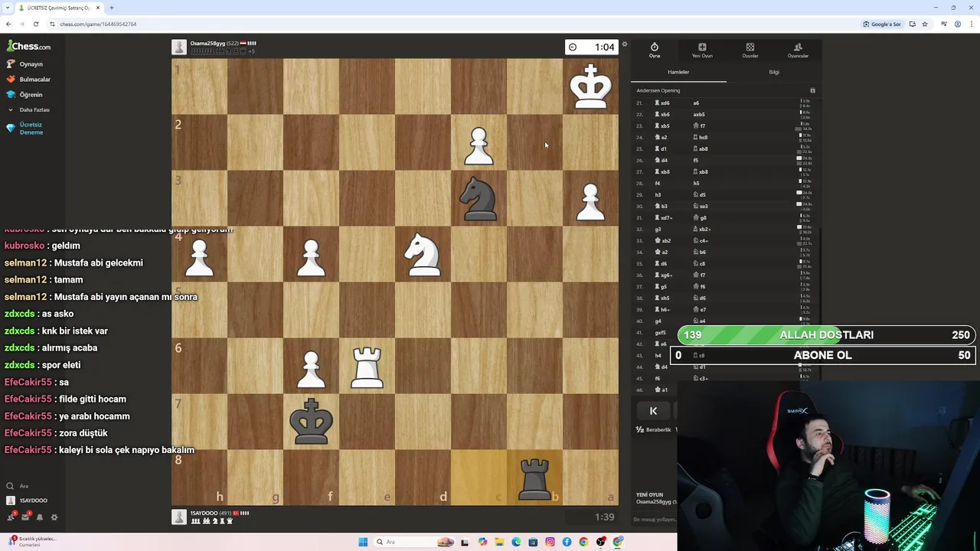Click move 29 h3 in move list

point(658,195)
